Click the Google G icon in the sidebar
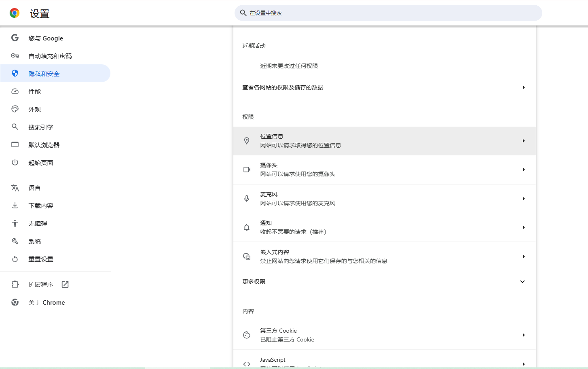The image size is (588, 369). coord(15,38)
